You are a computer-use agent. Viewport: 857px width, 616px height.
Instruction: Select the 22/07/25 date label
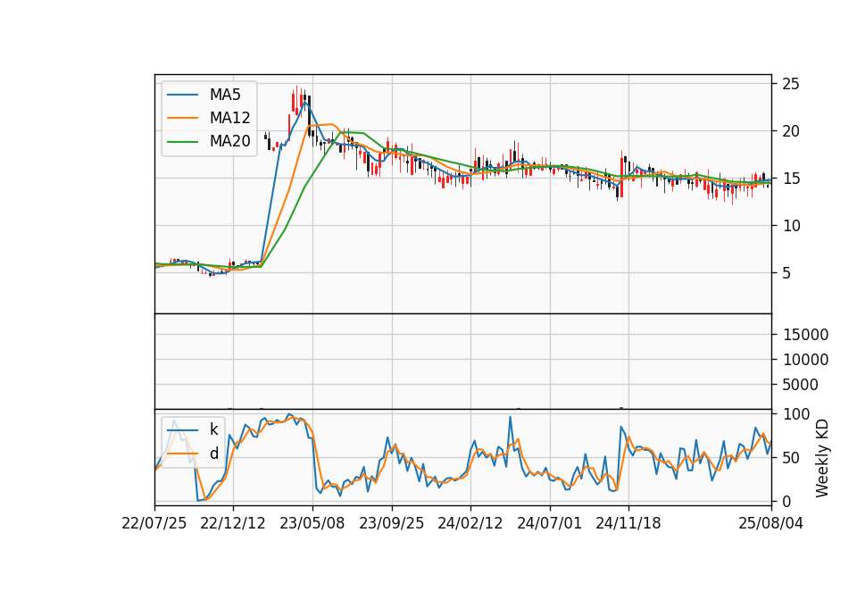(154, 523)
